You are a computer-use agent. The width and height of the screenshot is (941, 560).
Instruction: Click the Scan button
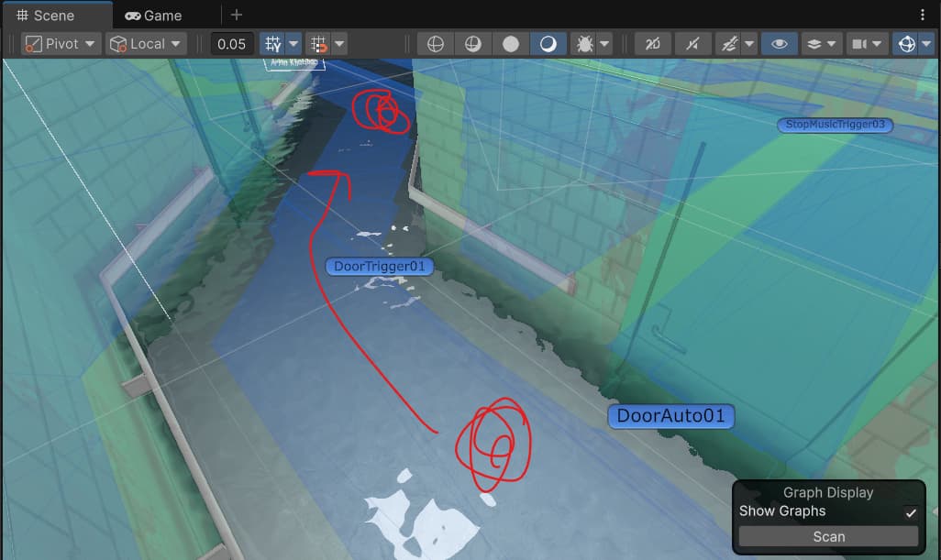828,537
